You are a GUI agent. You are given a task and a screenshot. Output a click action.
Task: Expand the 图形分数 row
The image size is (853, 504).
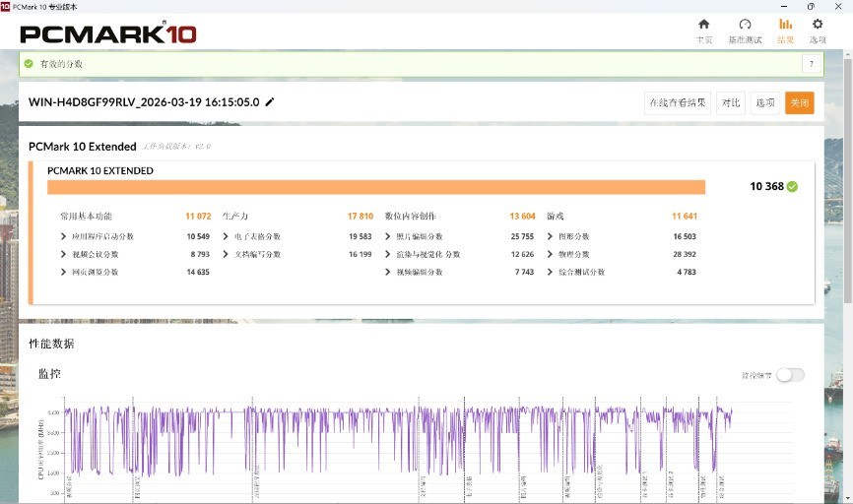click(x=551, y=236)
